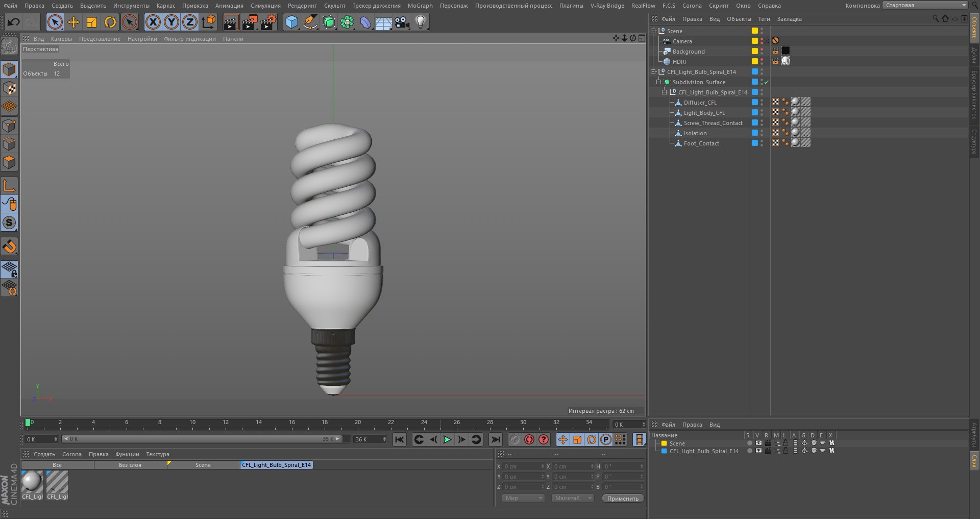Screen dimensions: 980x519
Task: Click the Spline pen tool icon
Action: (x=310, y=22)
